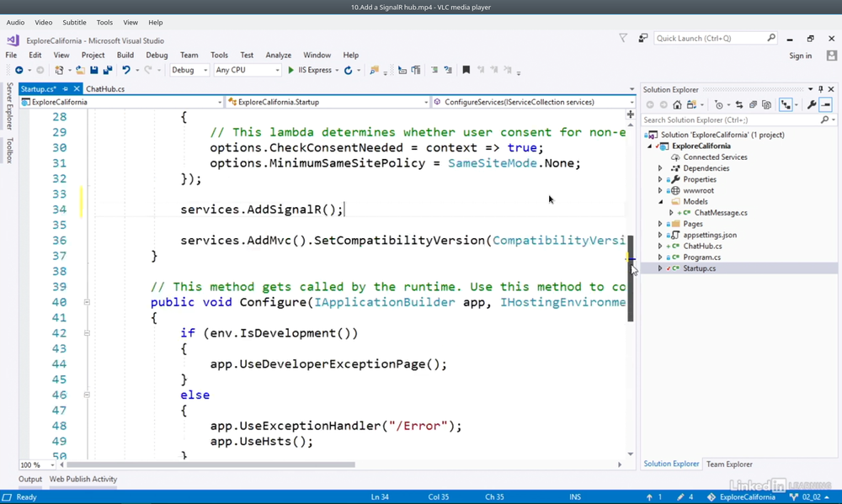The height and width of the screenshot is (504, 842).
Task: Select ChatMessage.cs in Solution Explorer
Action: pos(720,213)
